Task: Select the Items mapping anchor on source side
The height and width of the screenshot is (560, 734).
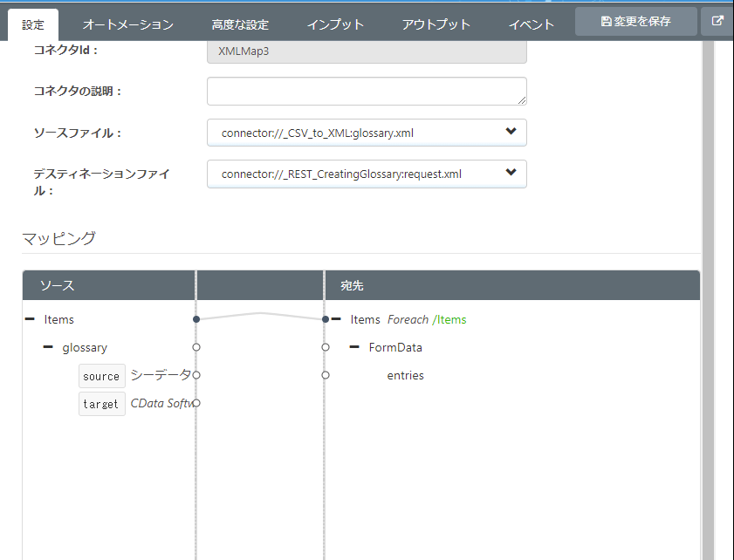Action: click(x=196, y=319)
